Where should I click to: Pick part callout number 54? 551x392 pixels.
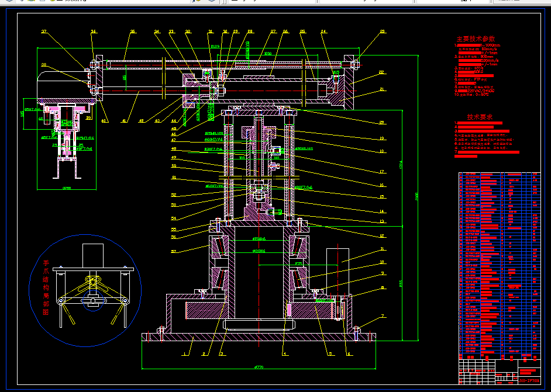click(x=174, y=218)
